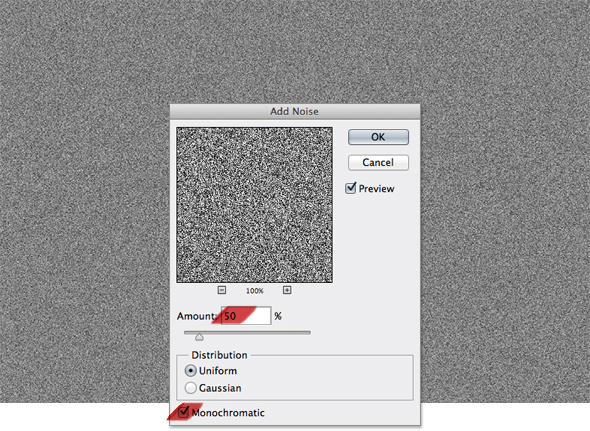The image size is (590, 431).
Task: Click the Distribution group heading
Action: pyautogui.click(x=219, y=355)
